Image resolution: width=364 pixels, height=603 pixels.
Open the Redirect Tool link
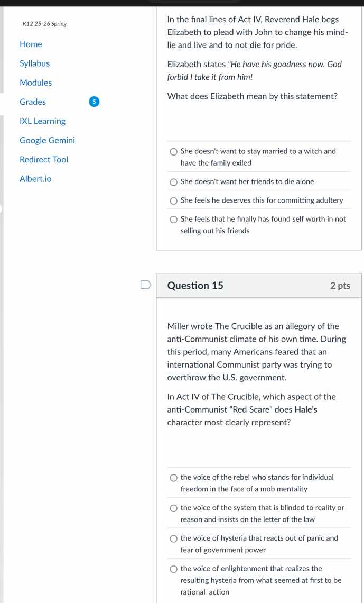(44, 159)
